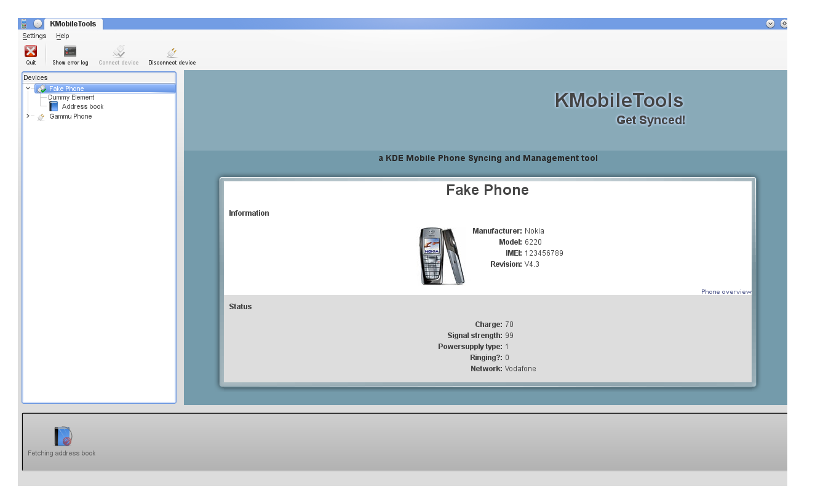
Task: Click the Disconnect device toolbar icon
Action: point(172,52)
